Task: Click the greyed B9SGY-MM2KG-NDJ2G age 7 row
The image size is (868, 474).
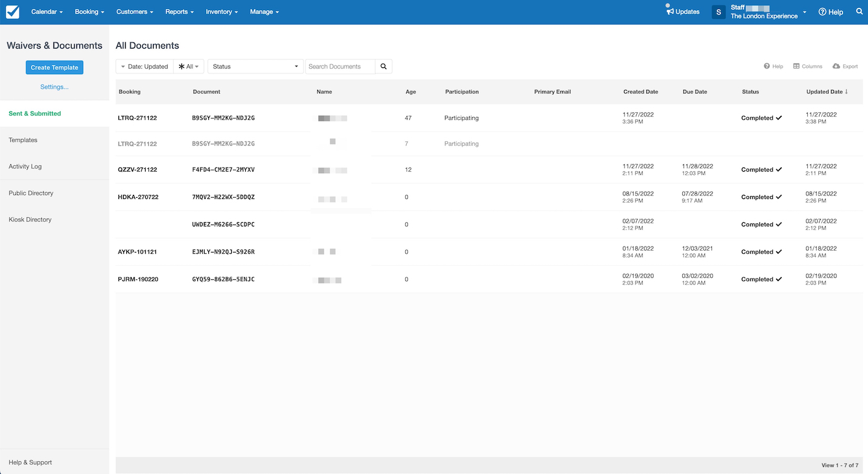Action: point(489,144)
